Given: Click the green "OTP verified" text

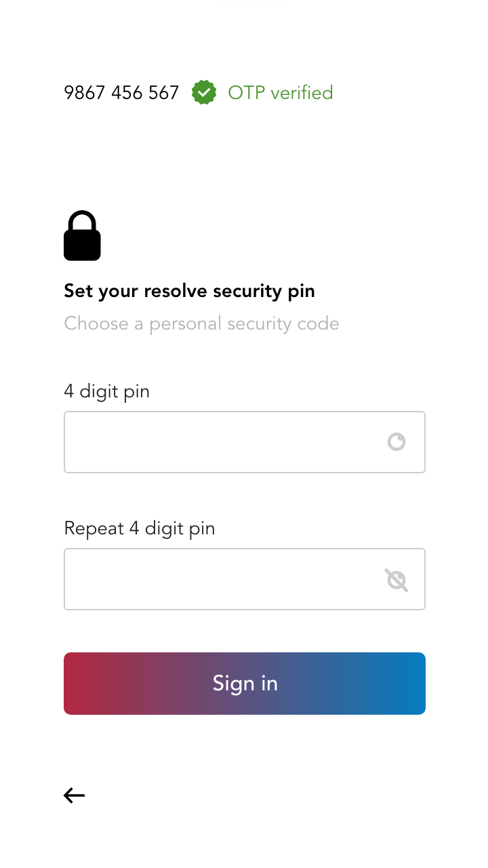Looking at the screenshot, I should 281,93.
